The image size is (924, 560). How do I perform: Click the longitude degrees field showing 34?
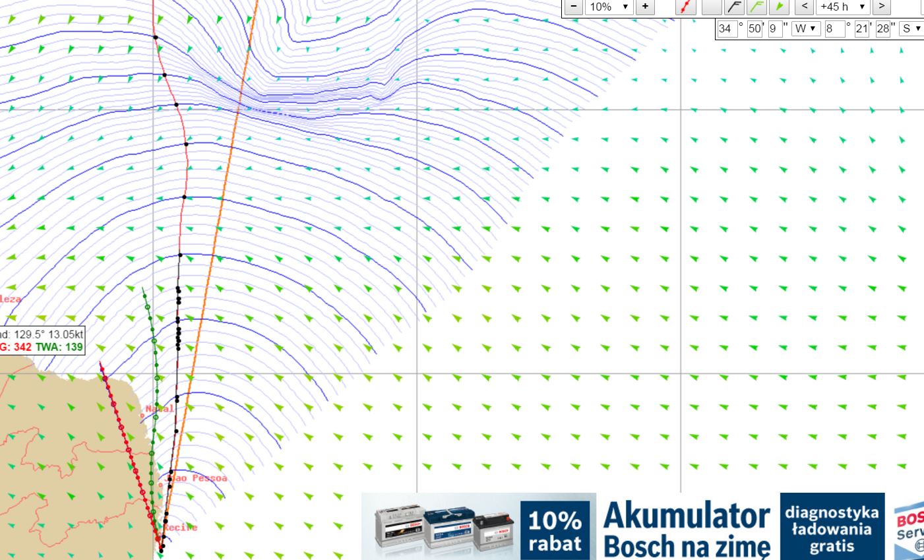727,28
